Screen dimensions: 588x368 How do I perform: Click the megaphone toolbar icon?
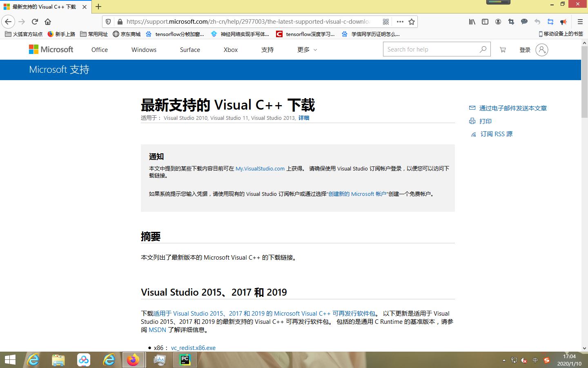[563, 22]
